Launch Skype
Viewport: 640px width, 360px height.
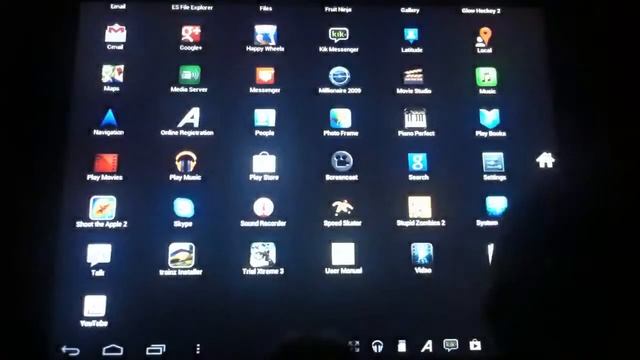pos(184,208)
